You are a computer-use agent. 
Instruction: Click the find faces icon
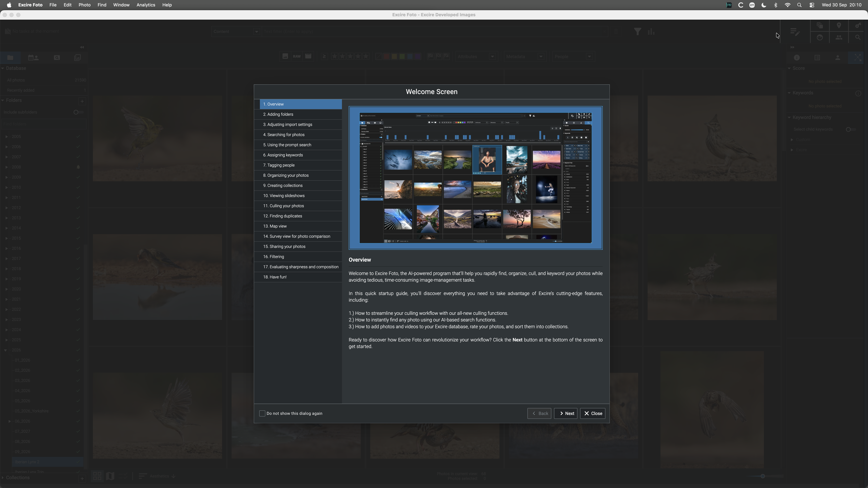(820, 38)
